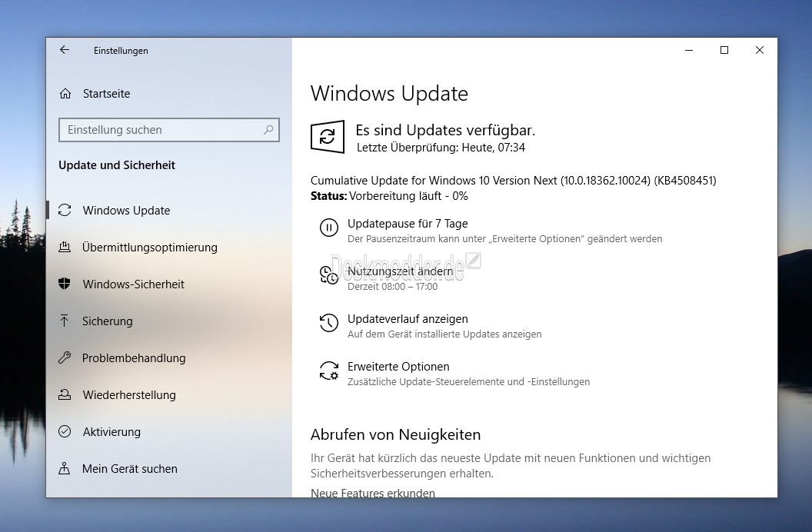Maximize the Einstellungen window
This screenshot has width=812, height=532.
tap(724, 50)
